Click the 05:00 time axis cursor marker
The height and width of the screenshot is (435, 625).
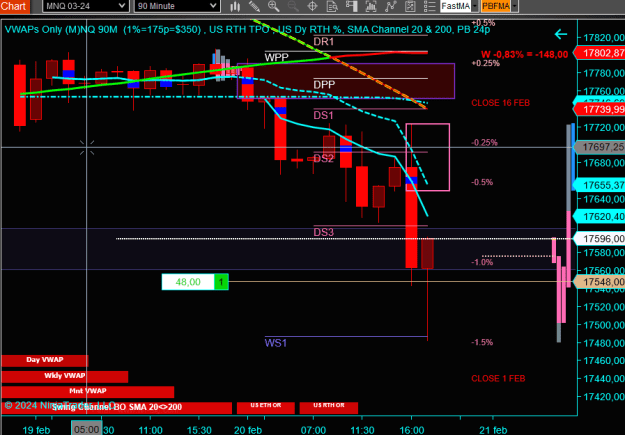click(86, 429)
